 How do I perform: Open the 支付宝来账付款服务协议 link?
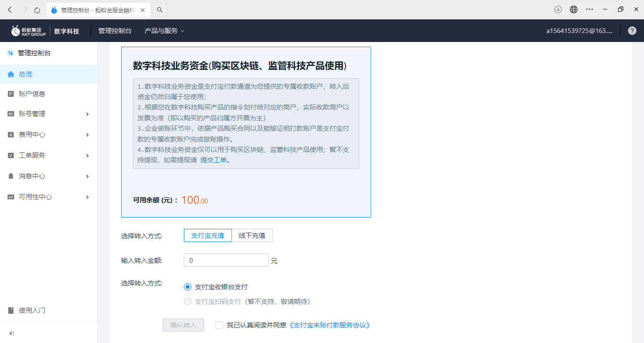coord(329,325)
